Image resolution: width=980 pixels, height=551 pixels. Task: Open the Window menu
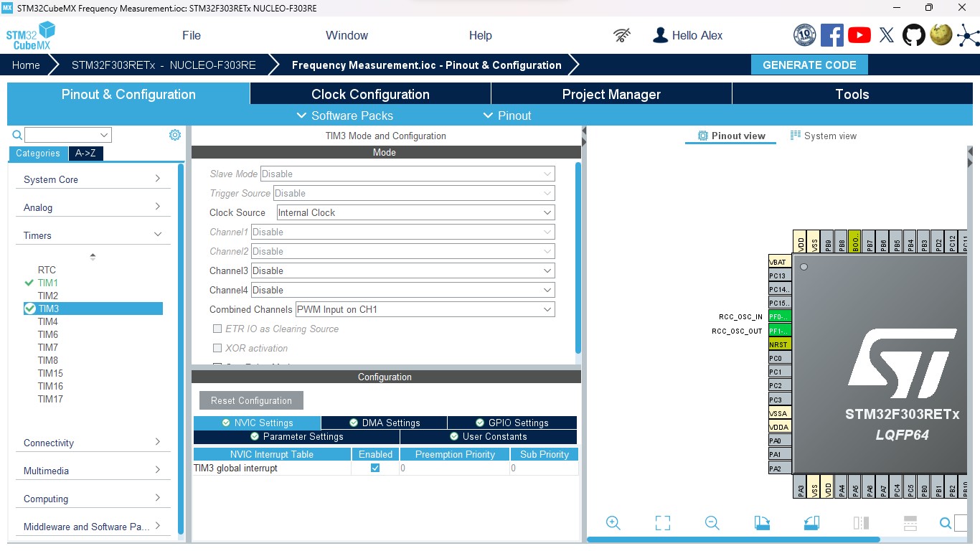347,35
